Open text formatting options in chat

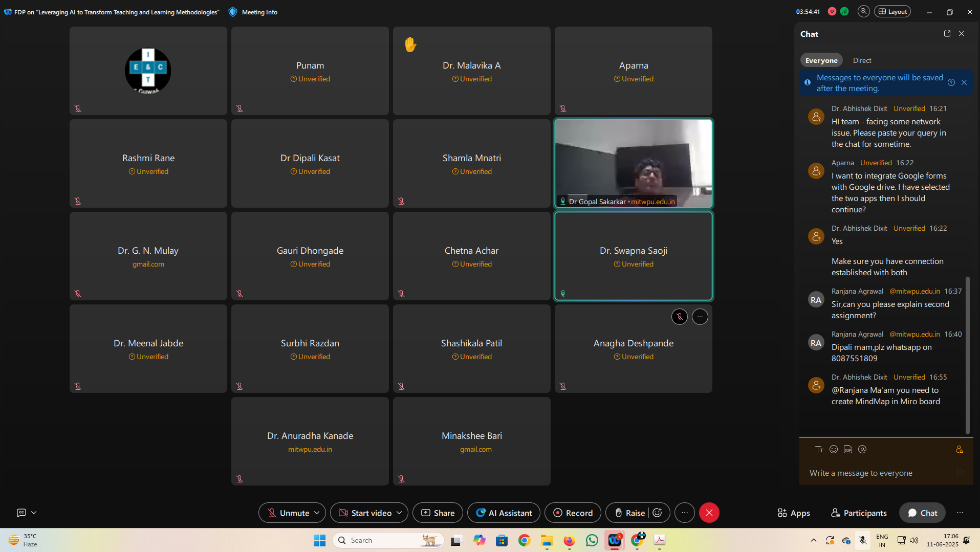(x=819, y=449)
